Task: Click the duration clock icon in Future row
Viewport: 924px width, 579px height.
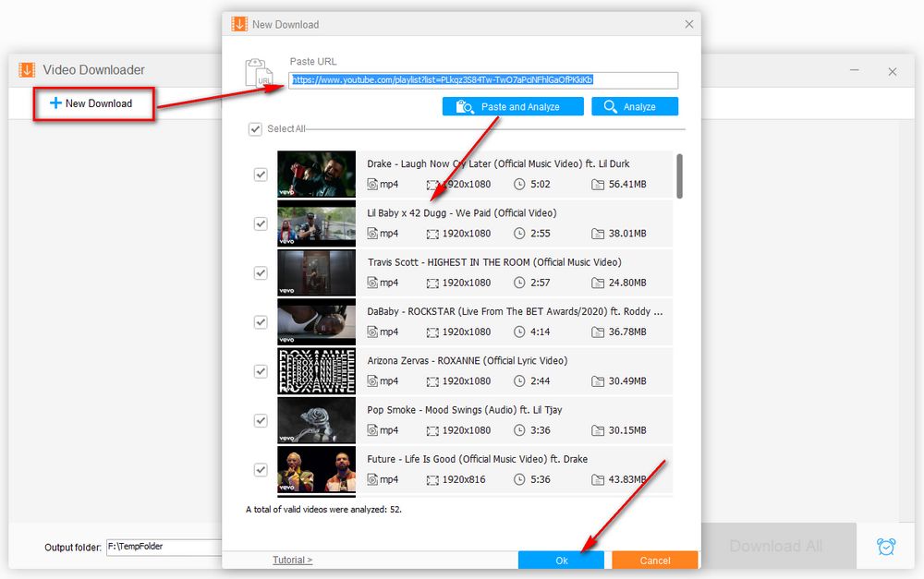Action: pos(519,479)
